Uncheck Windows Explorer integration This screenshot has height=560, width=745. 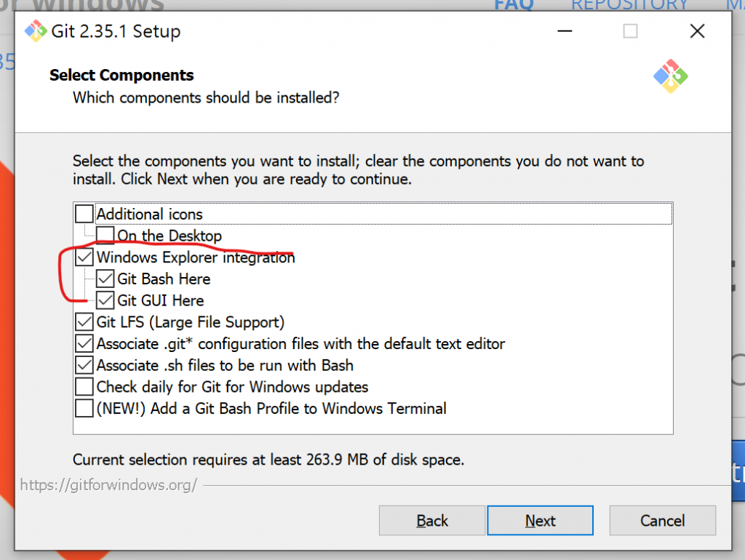85,257
